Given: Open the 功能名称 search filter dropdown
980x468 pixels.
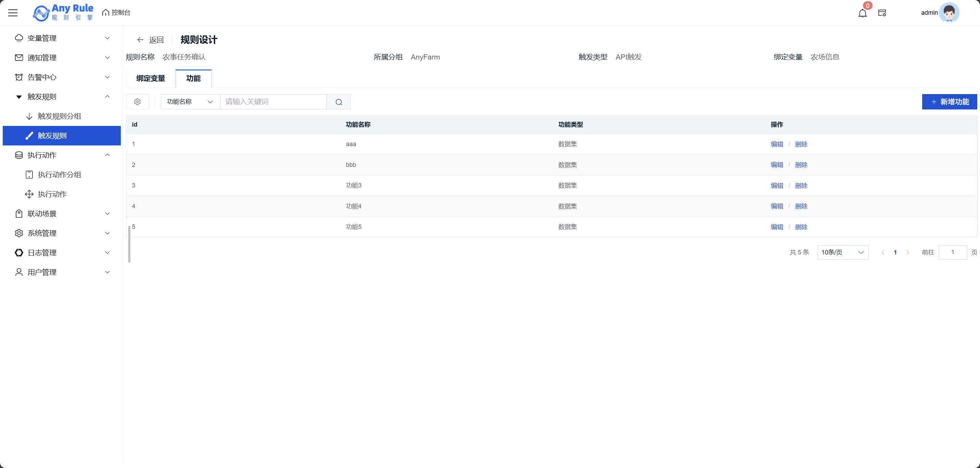Looking at the screenshot, I should pos(190,102).
